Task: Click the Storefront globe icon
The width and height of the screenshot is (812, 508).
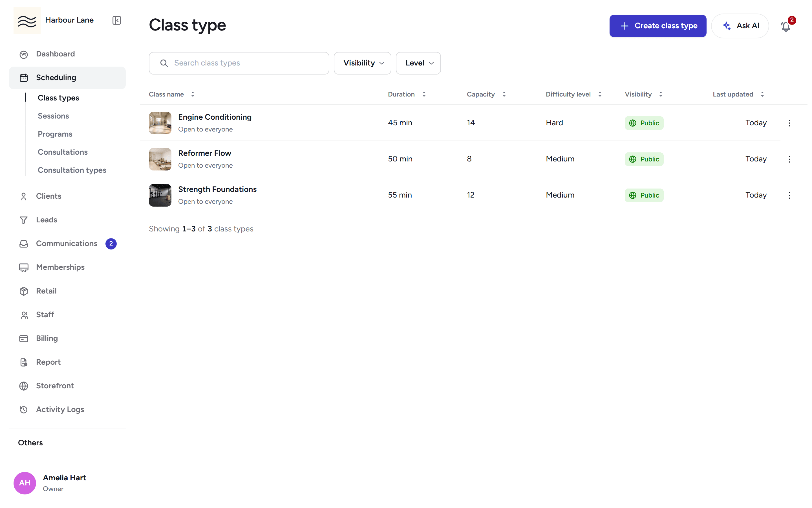Action: pos(23,386)
